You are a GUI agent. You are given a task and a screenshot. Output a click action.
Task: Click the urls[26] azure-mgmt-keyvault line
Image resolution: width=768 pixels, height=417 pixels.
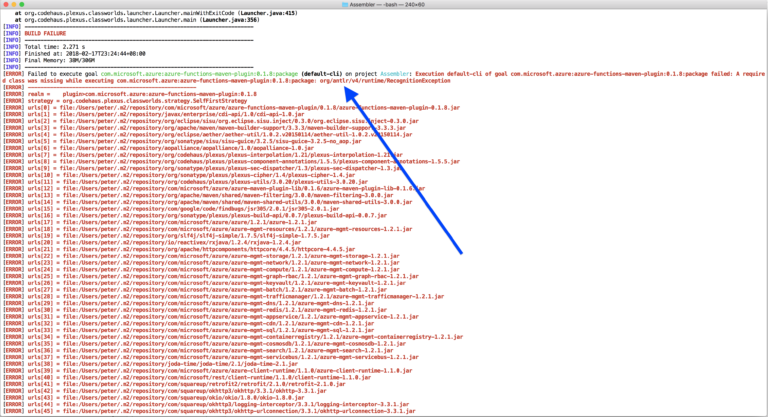click(205, 283)
